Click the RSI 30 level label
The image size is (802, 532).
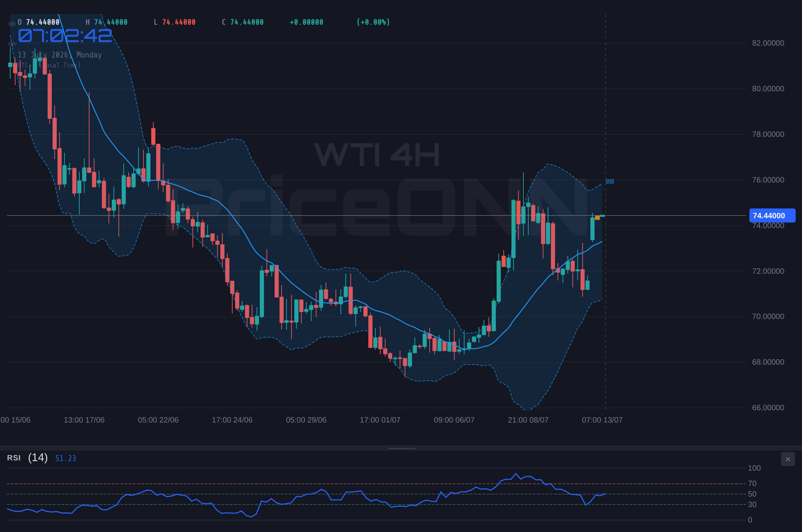click(752, 505)
